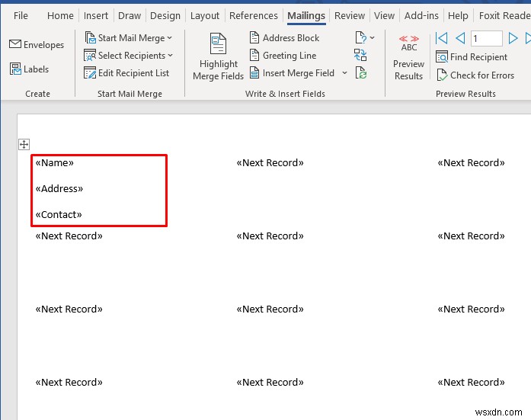
Task: Switch to the Draw tab
Action: click(x=130, y=15)
